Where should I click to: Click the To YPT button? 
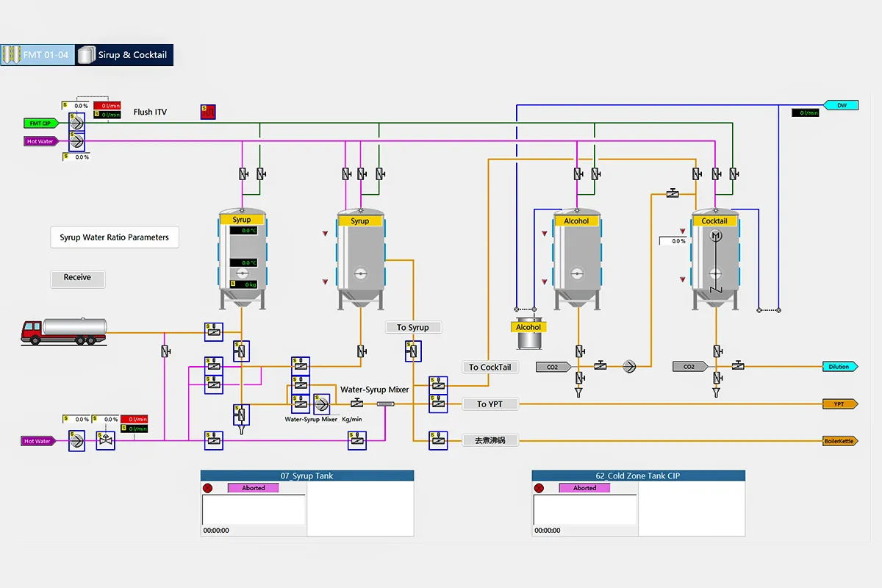pos(490,404)
